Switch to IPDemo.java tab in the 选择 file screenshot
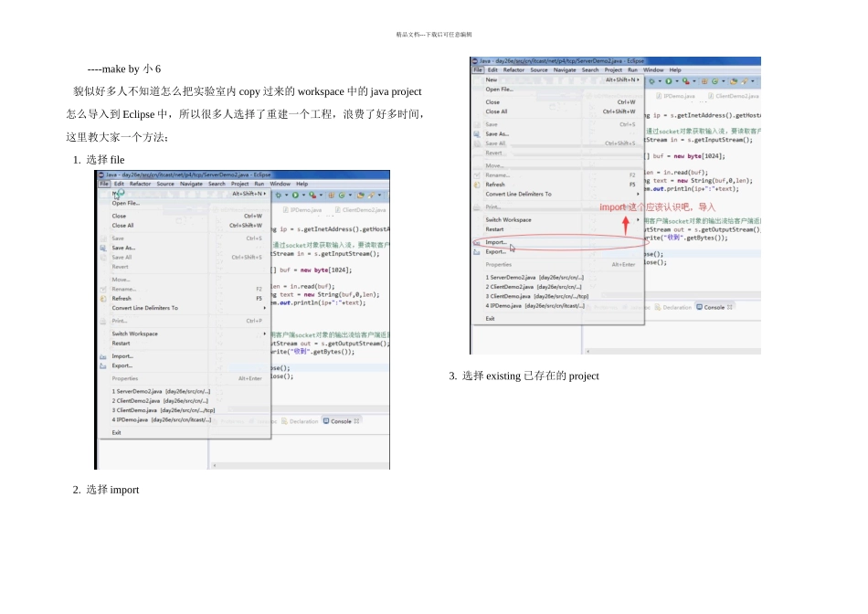 pyautogui.click(x=302, y=210)
